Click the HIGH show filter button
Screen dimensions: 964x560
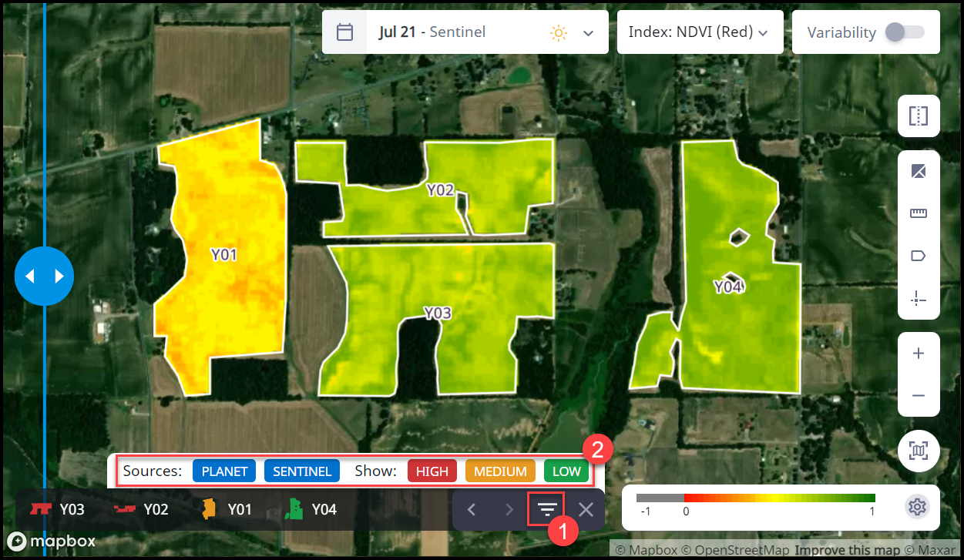(x=432, y=471)
